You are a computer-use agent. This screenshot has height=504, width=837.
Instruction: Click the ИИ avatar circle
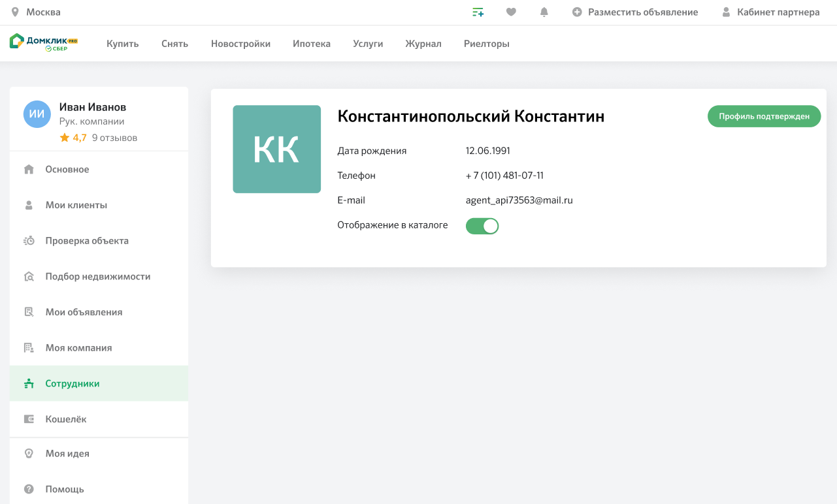[37, 114]
